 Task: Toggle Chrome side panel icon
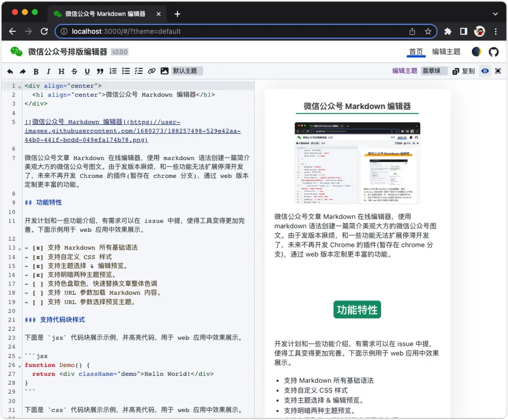(463, 31)
